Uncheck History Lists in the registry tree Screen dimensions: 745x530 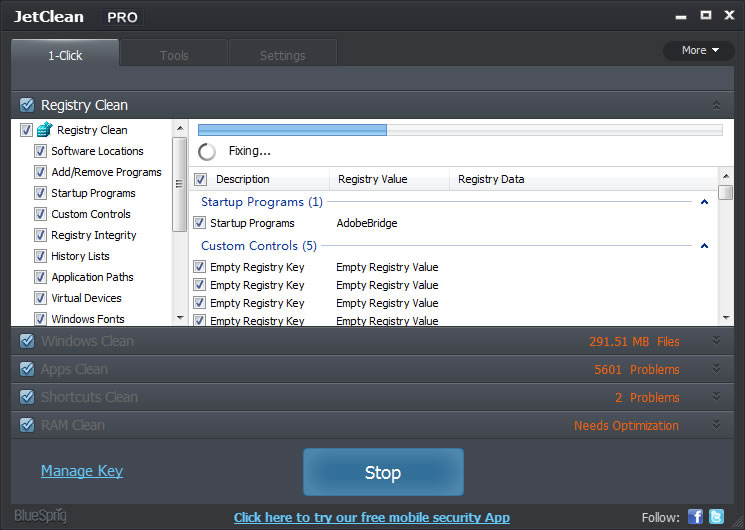tap(40, 256)
